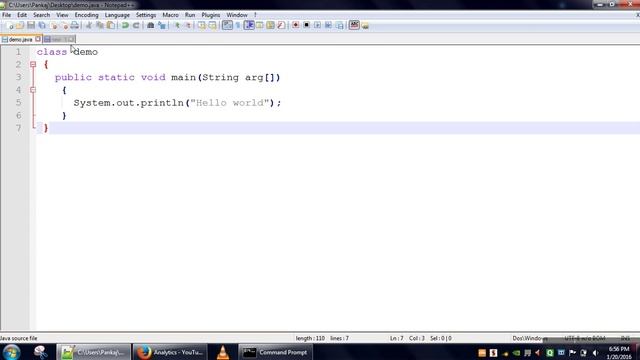Image resolution: width=640 pixels, height=360 pixels.
Task: Open the Window menu
Action: pyautogui.click(x=237, y=15)
